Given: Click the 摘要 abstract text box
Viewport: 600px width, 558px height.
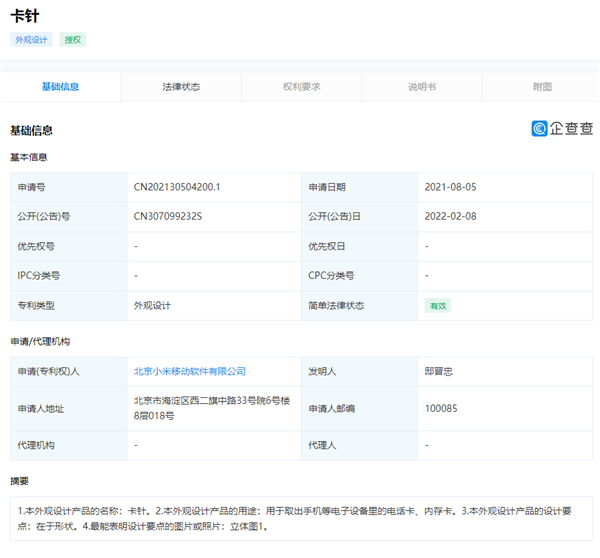Looking at the screenshot, I should click(300, 518).
